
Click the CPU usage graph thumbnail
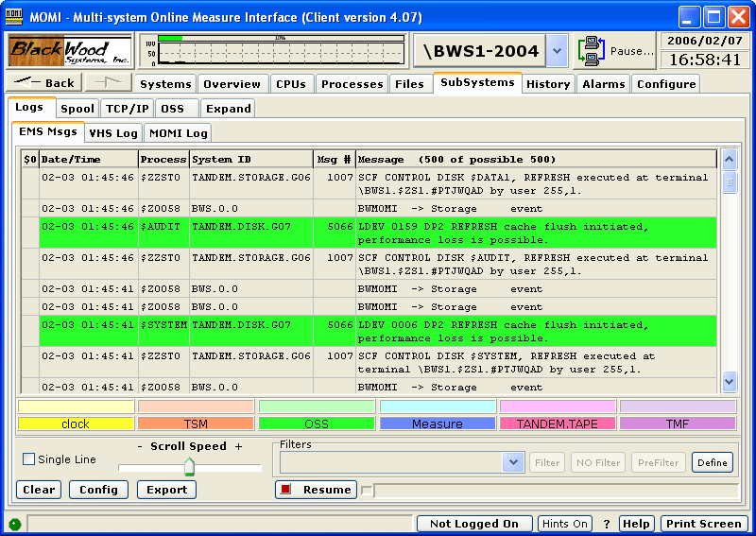click(273, 50)
